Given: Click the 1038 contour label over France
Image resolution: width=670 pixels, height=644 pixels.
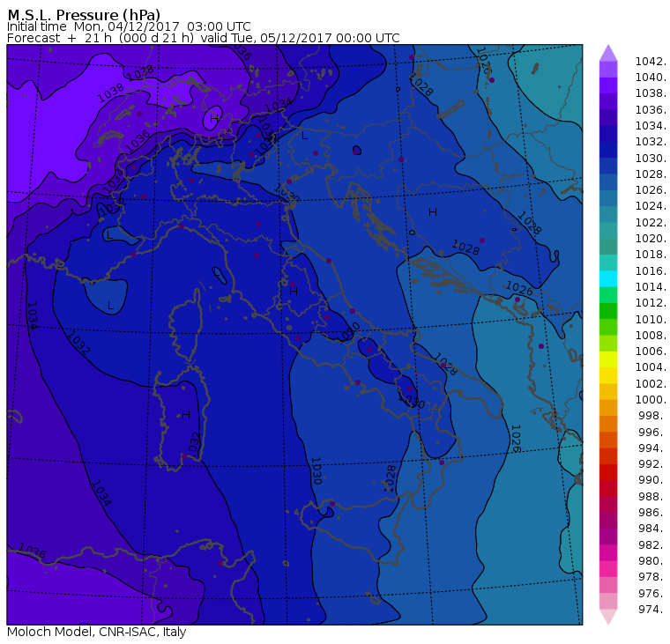Looking at the screenshot, I should [x=111, y=93].
